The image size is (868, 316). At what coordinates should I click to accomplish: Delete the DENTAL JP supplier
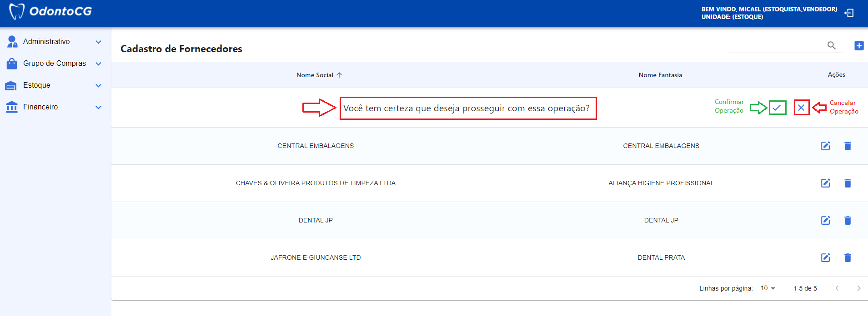click(847, 220)
